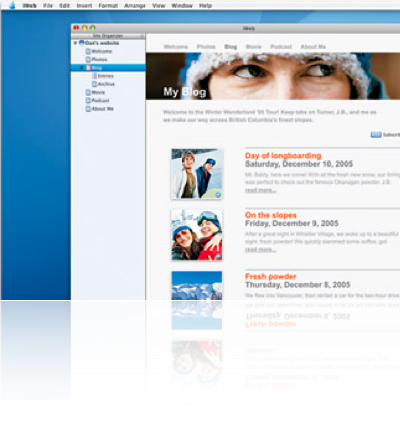Screen dimensions: 400x421
Task: Select the Archive page icon in sidebar
Action: [94, 84]
